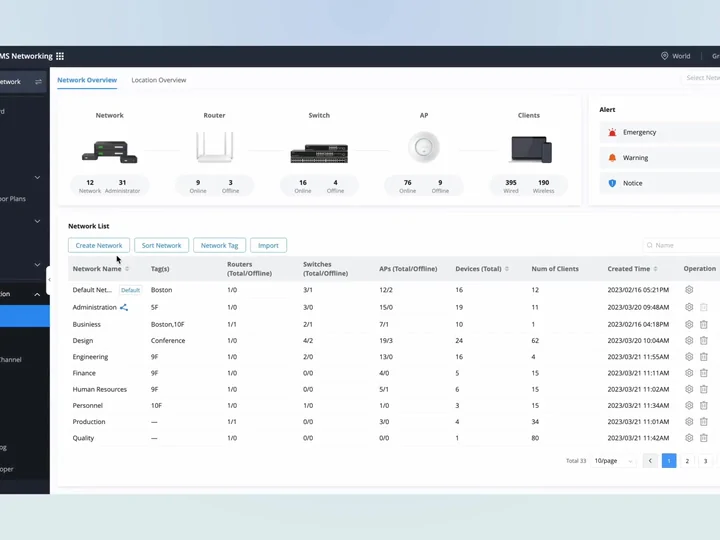This screenshot has height=540, width=720.
Task: Collapse the expanded sidebar section with up chevron
Action: click(37, 294)
